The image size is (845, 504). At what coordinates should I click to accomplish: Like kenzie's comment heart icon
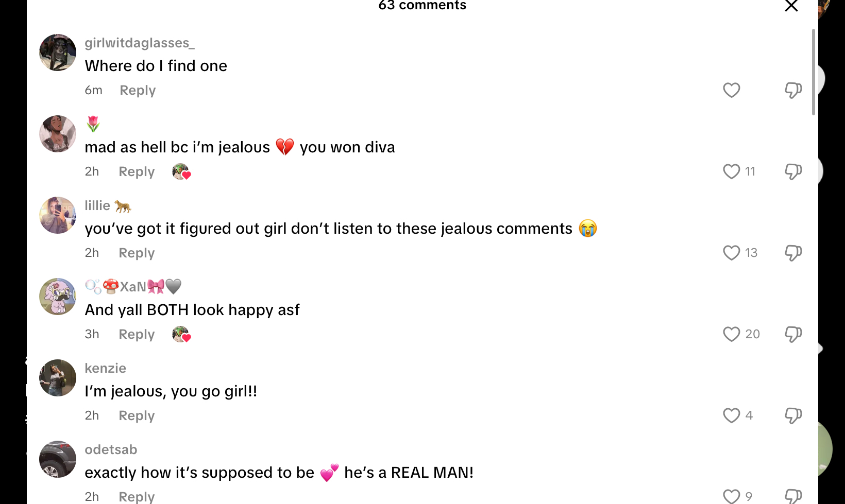coord(731,415)
